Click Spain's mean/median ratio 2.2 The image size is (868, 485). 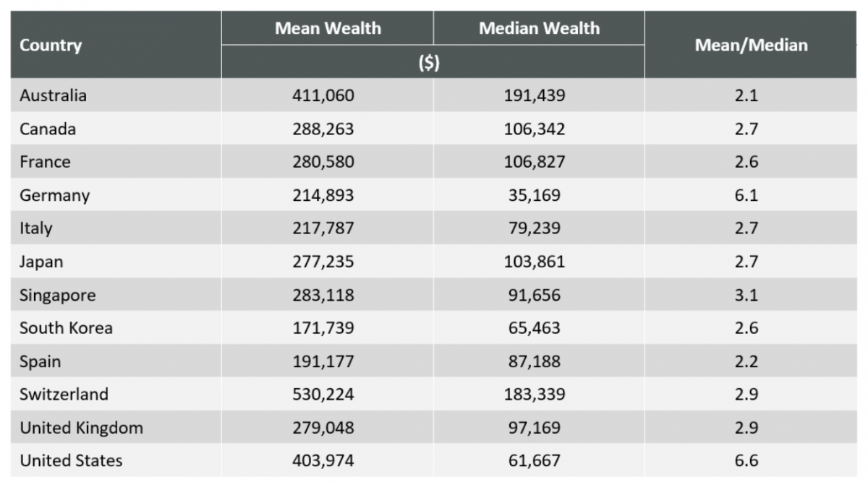pos(746,361)
